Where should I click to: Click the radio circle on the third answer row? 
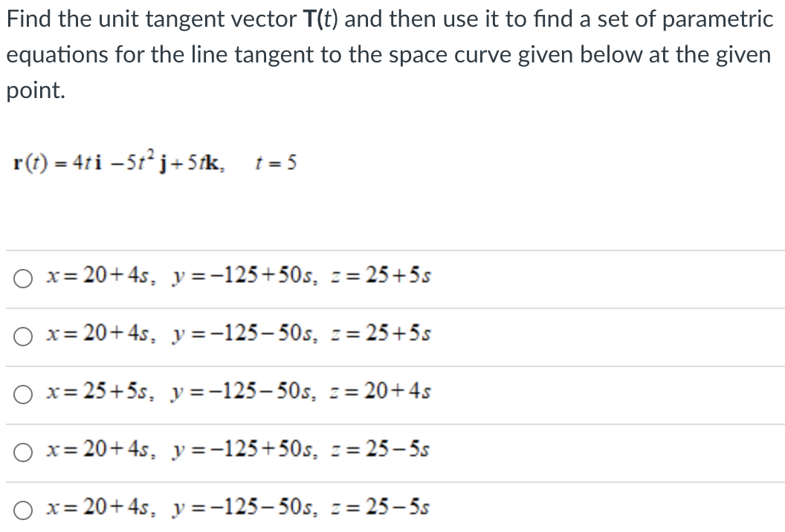tap(22, 394)
